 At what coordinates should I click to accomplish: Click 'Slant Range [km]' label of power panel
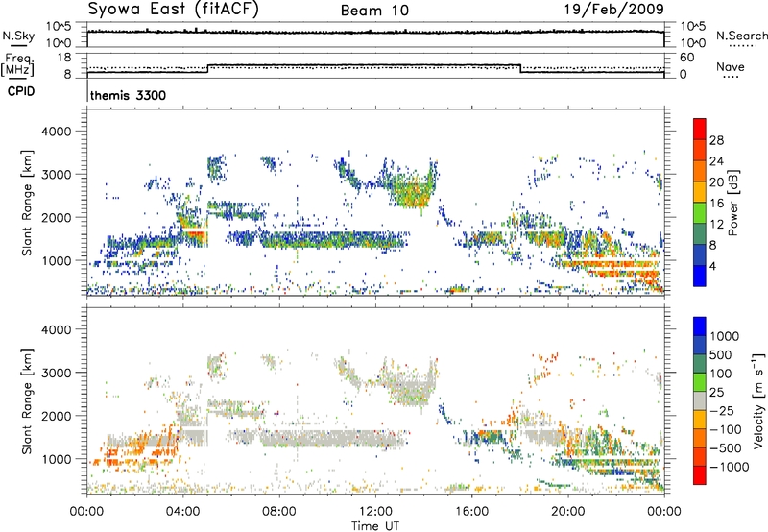[27, 203]
